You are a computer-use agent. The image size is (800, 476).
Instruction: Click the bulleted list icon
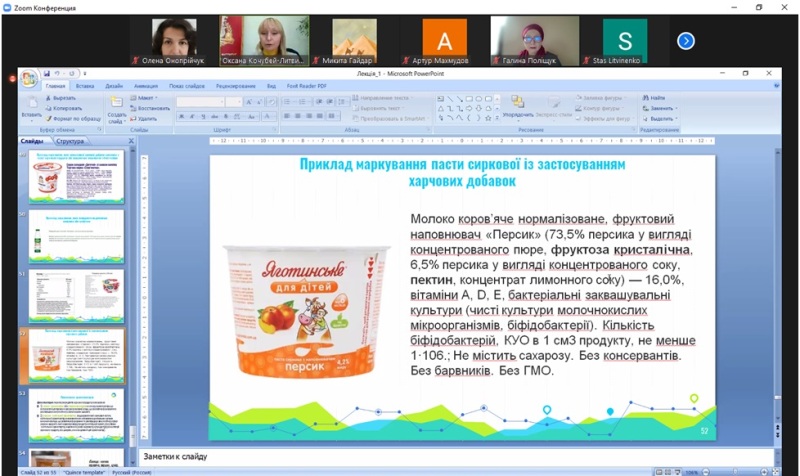288,102
